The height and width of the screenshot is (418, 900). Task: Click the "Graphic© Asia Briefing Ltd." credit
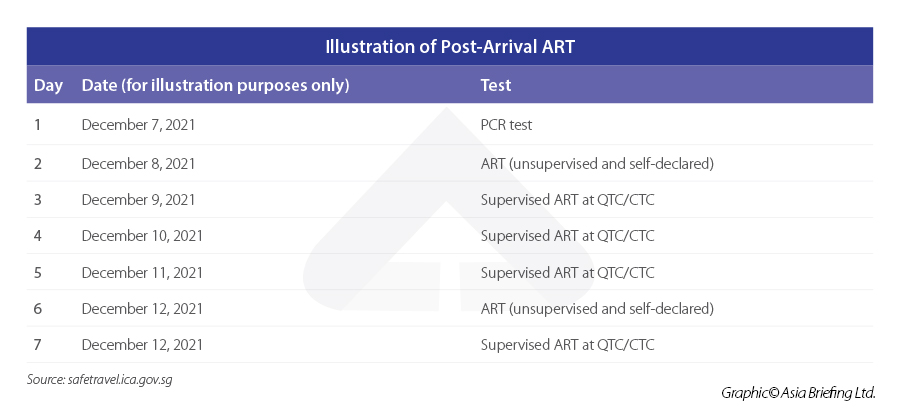point(798,393)
